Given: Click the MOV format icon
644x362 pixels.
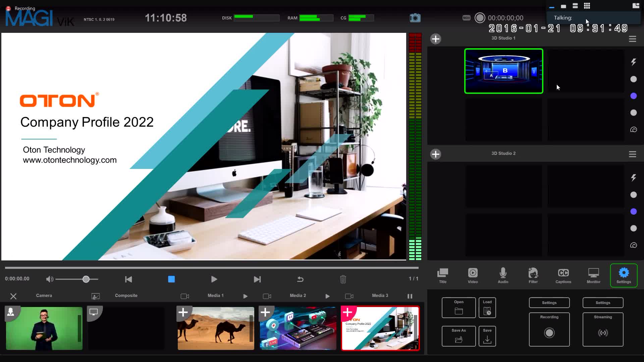Looking at the screenshot, I should [x=466, y=18].
